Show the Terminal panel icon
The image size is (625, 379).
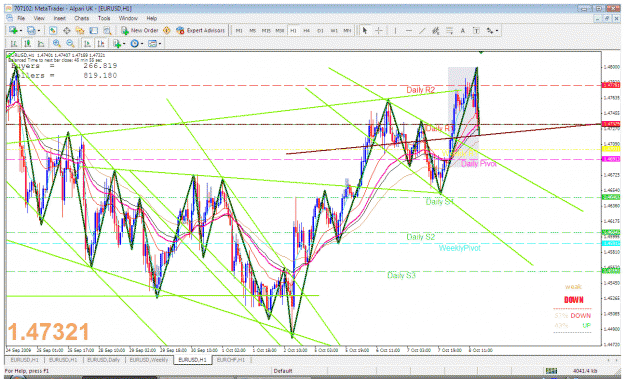pyautogui.click(x=94, y=31)
